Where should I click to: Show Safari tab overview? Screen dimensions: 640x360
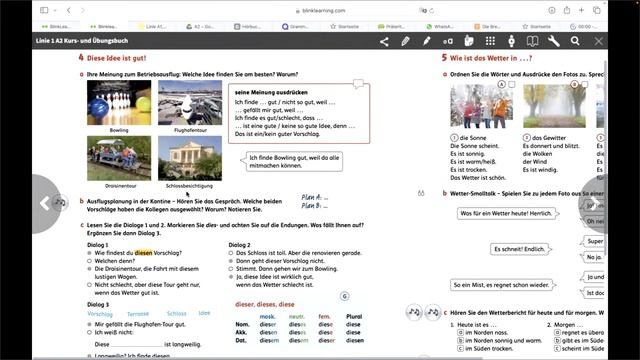pyautogui.click(x=597, y=10)
